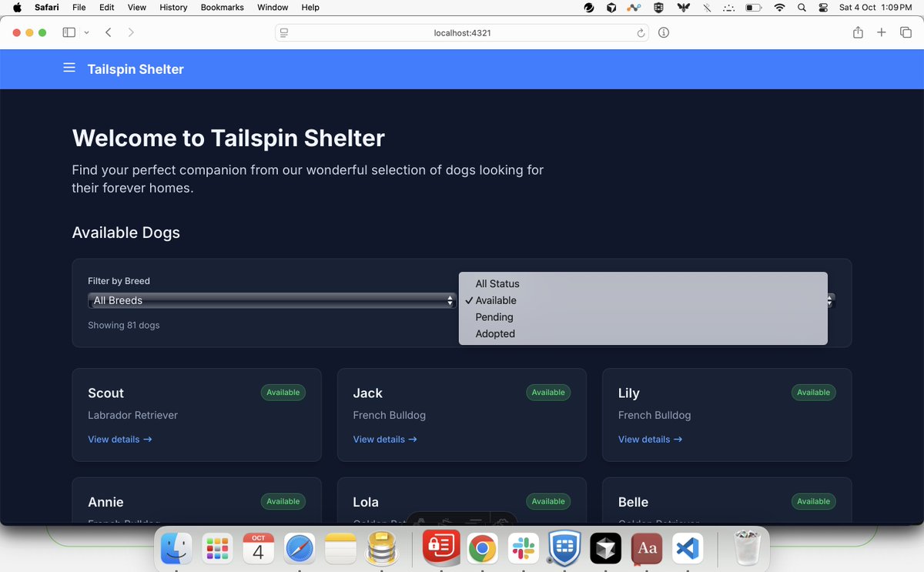This screenshot has width=924, height=572.
Task: Choose Available from the status list
Action: 643,300
